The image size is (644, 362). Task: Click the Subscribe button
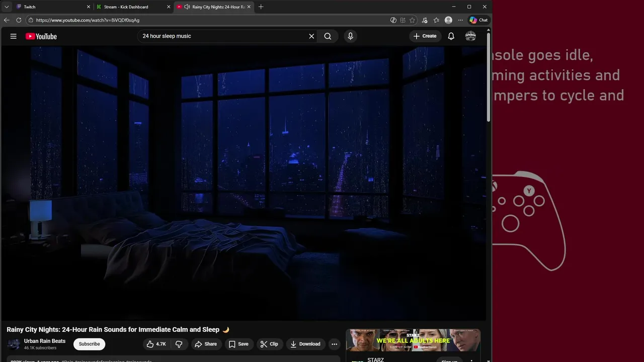click(89, 344)
